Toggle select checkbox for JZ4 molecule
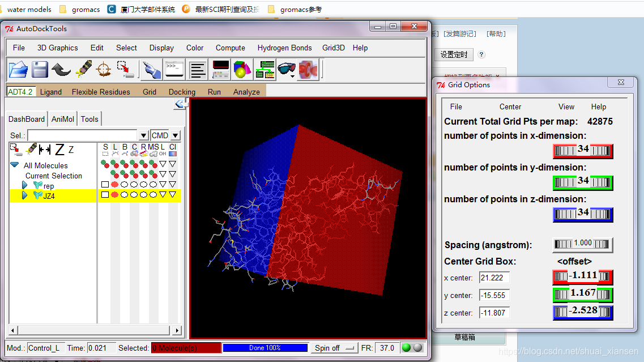 click(105, 195)
